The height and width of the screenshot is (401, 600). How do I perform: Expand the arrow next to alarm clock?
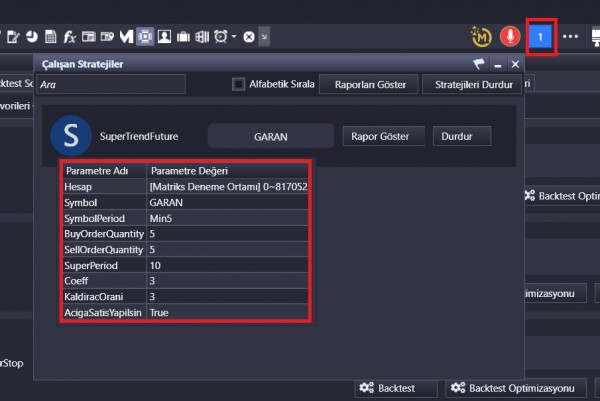coord(234,37)
